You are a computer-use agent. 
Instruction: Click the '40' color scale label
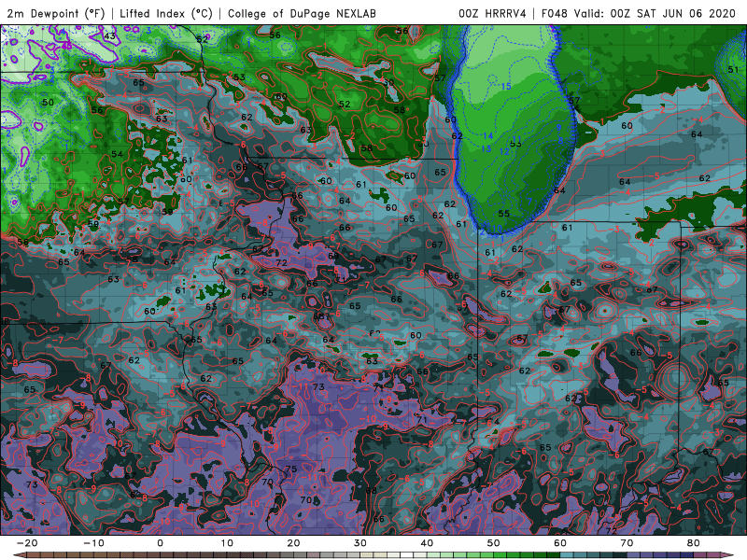(x=427, y=543)
